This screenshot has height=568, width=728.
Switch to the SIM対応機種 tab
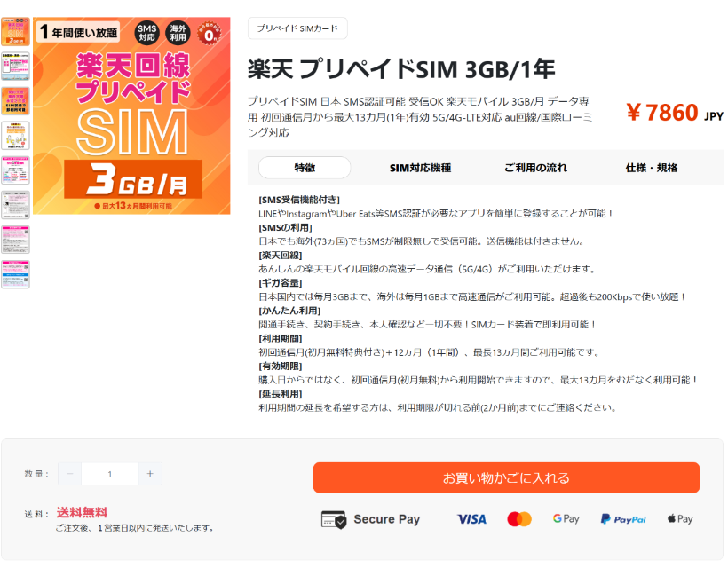point(420,168)
